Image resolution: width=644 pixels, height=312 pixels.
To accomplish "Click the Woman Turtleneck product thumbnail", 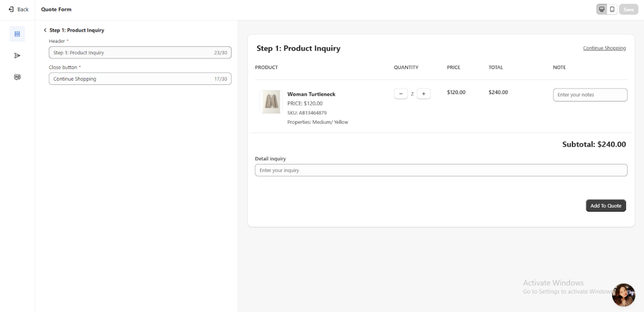I will pyautogui.click(x=271, y=101).
